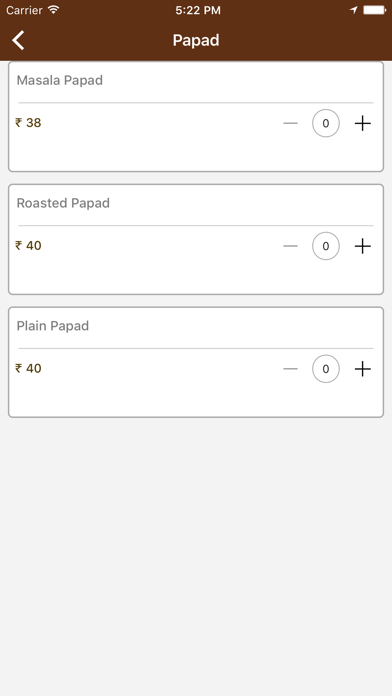Image resolution: width=392 pixels, height=696 pixels.
Task: Tap the location arrow status icon
Action: [x=353, y=10]
